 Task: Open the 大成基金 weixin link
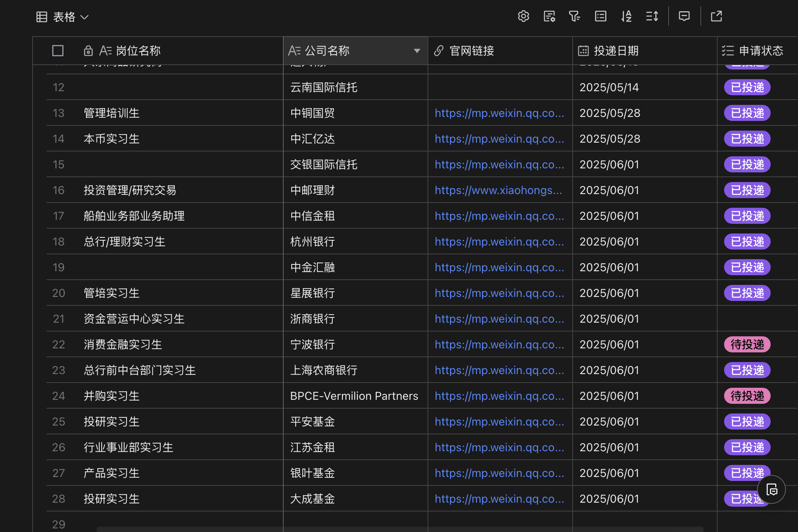[499, 499]
